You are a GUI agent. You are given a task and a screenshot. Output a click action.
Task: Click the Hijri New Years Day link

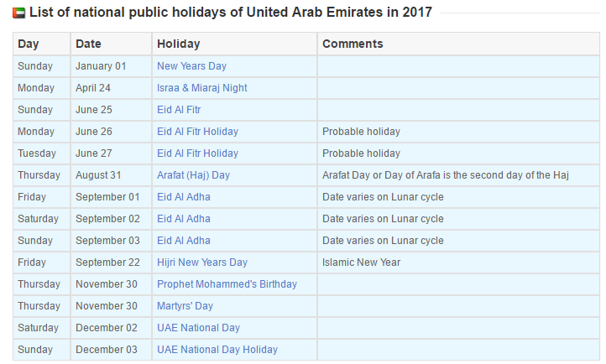click(202, 263)
